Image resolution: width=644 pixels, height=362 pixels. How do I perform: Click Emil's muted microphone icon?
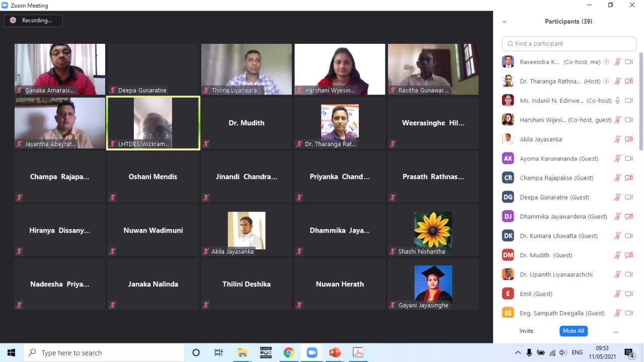[617, 294]
